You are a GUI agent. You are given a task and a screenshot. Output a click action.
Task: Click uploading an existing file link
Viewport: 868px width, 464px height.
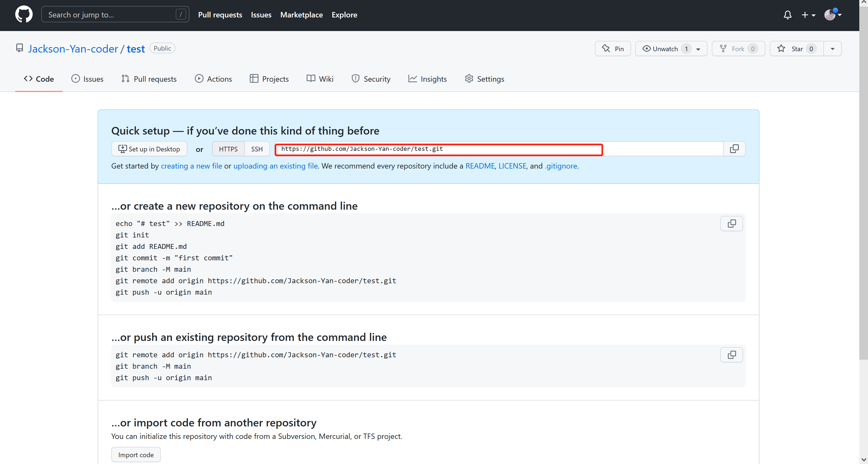276,165
